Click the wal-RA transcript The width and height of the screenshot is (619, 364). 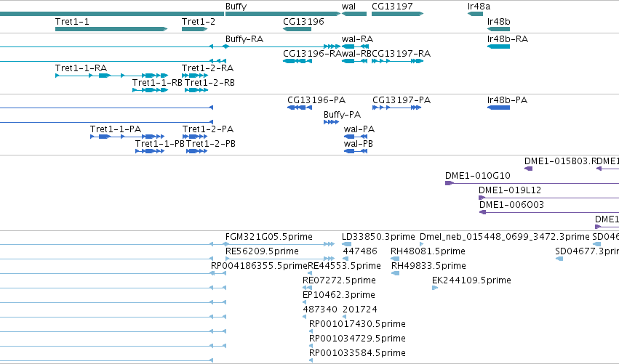pos(355,46)
